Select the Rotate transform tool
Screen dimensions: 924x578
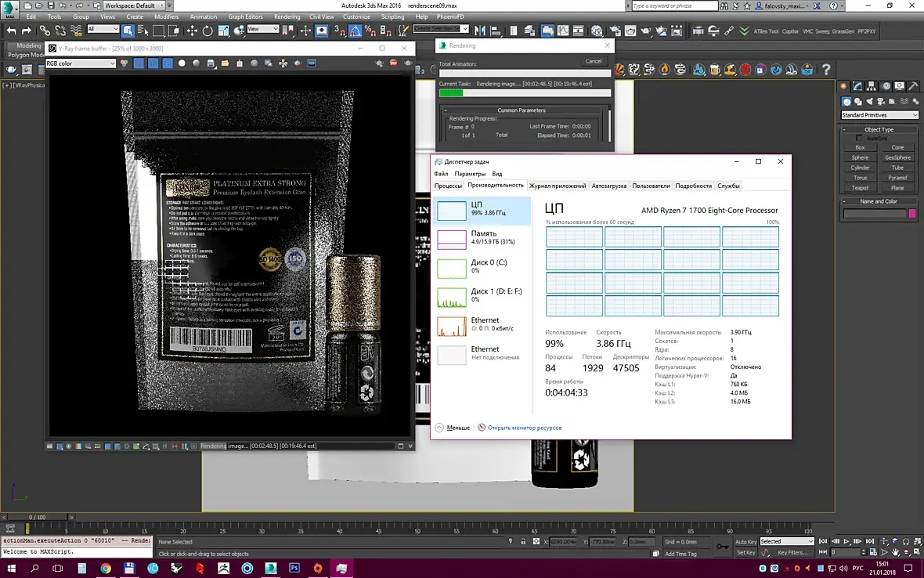point(208,31)
